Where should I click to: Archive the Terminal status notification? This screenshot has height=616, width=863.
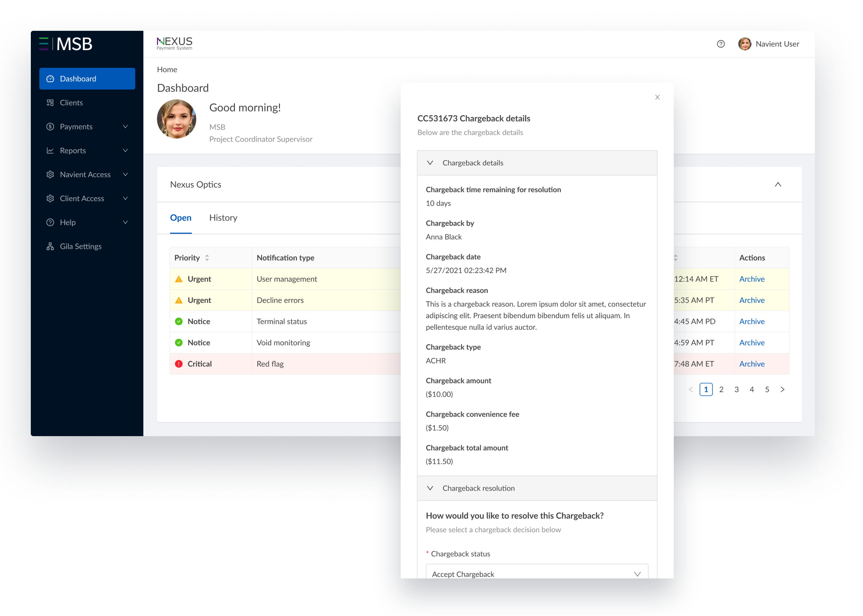[751, 321]
